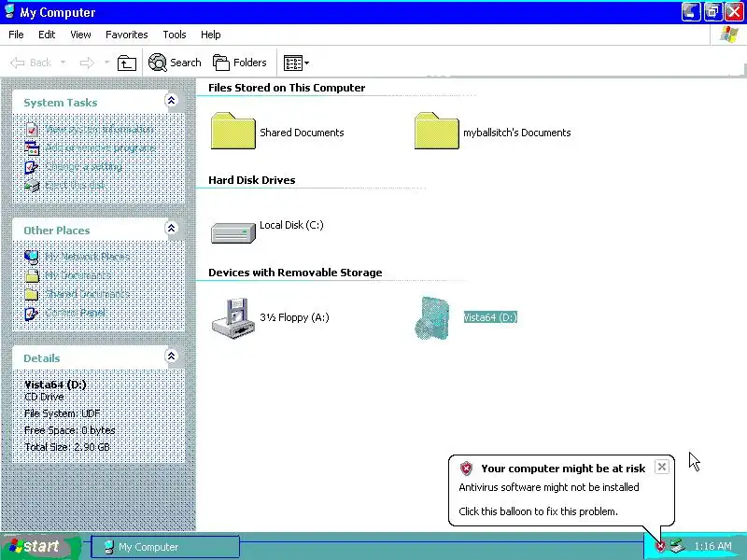Screen dimensions: 747x560
Task: Click the Change a setting icon
Action: coord(32,167)
